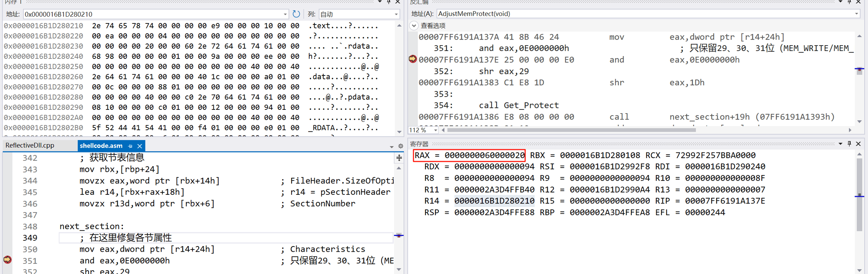
Task: Open the 112 % zoom level dropdown
Action: point(436,130)
